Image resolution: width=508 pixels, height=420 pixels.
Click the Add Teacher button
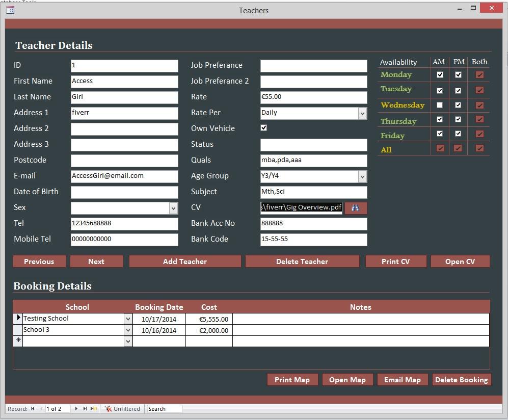(x=184, y=261)
